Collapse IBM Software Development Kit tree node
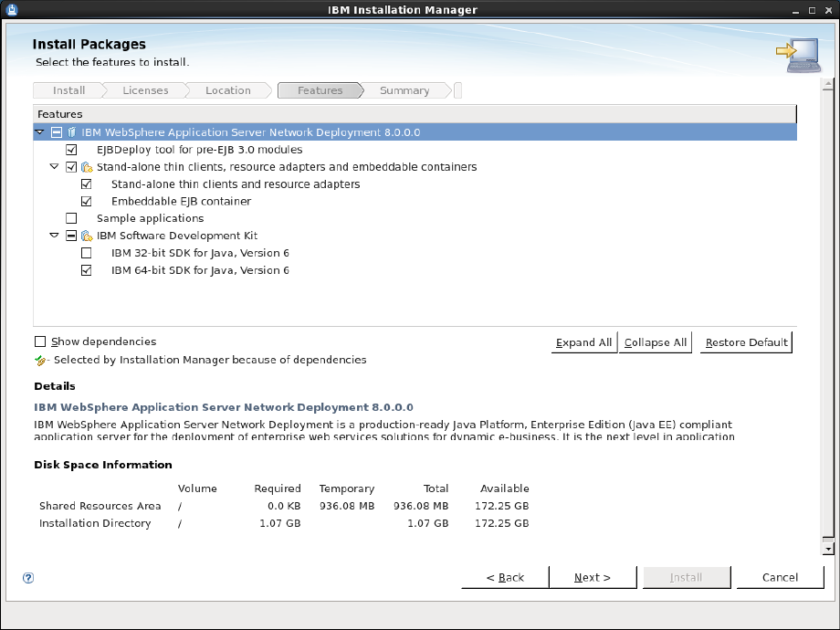This screenshot has height=630, width=840. coord(54,236)
